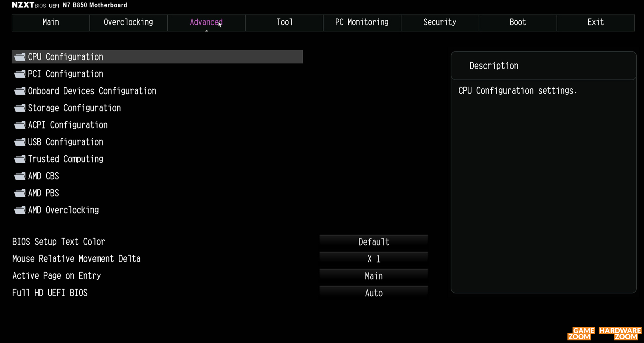The height and width of the screenshot is (343, 644).
Task: Click the Onboard Devices Configuration folder icon
Action: click(x=20, y=91)
